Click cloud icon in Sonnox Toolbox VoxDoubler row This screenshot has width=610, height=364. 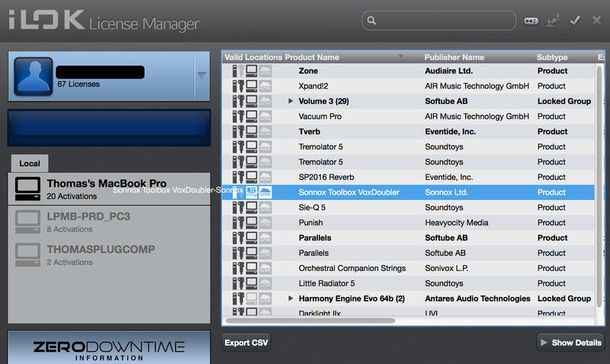(x=265, y=193)
